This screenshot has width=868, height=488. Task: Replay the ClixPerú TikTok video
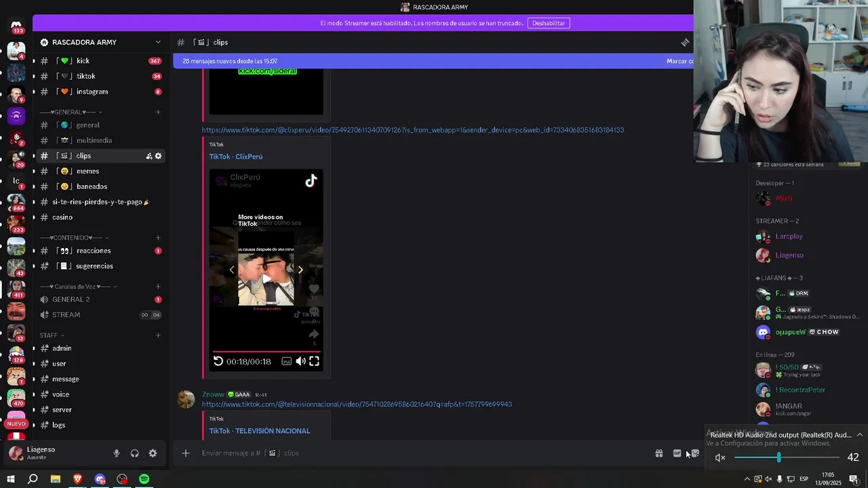coord(218,361)
